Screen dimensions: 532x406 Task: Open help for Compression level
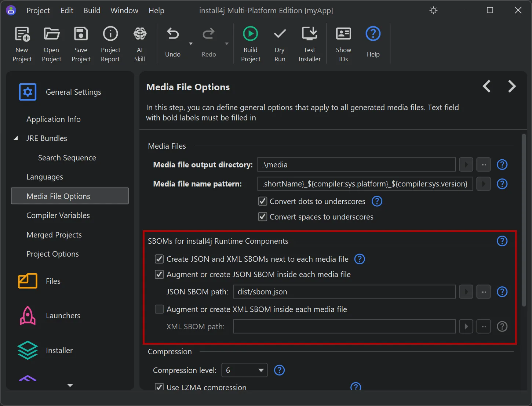279,370
